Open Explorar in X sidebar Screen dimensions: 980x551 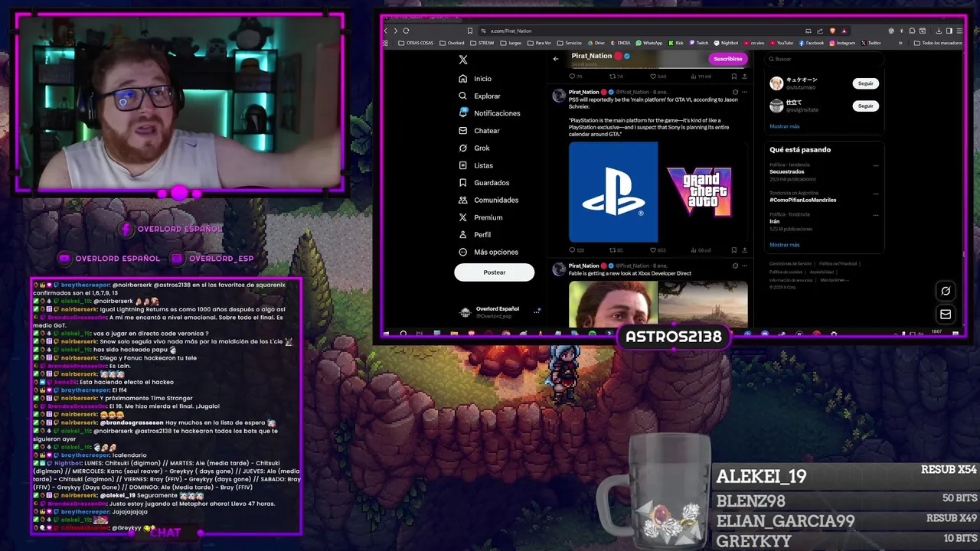479,96
